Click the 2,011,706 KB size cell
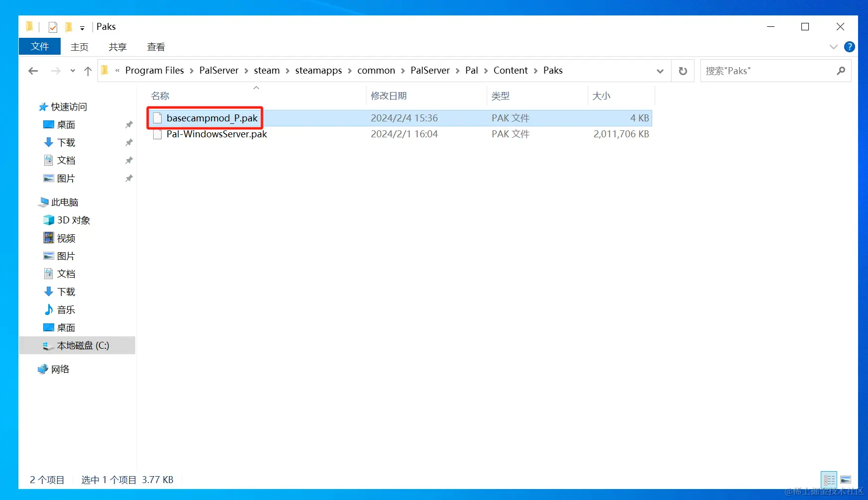 tap(621, 134)
